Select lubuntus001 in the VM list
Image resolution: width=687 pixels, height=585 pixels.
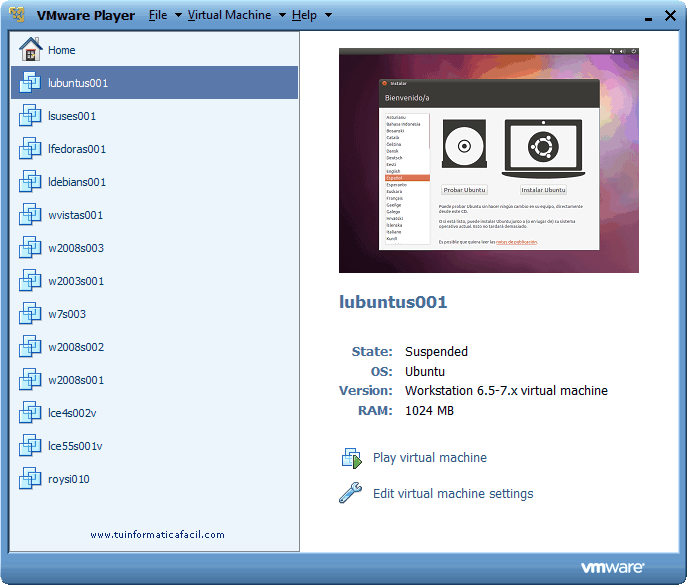pos(154,82)
